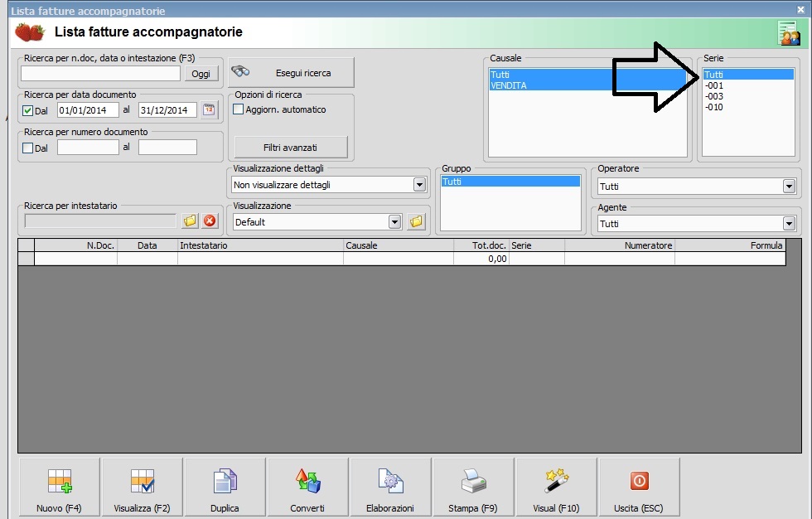
Task: Click the users icon in header corner
Action: point(789,33)
